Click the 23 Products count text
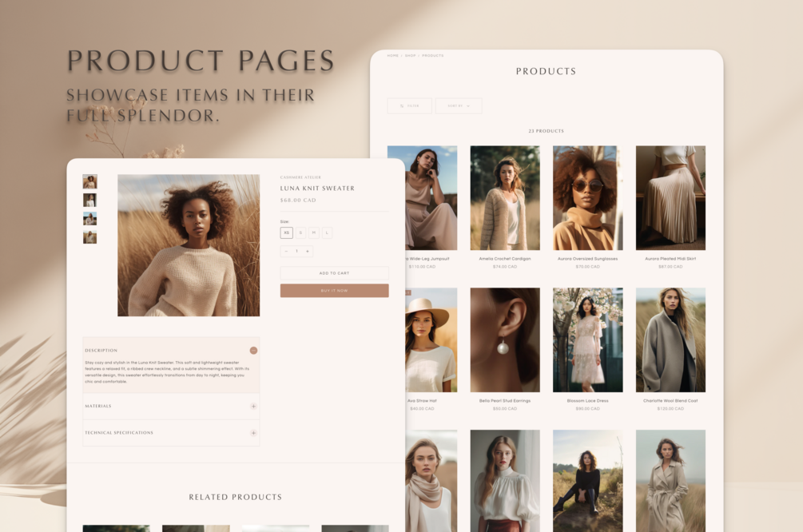Viewport: 803px width, 532px height. pyautogui.click(x=546, y=131)
